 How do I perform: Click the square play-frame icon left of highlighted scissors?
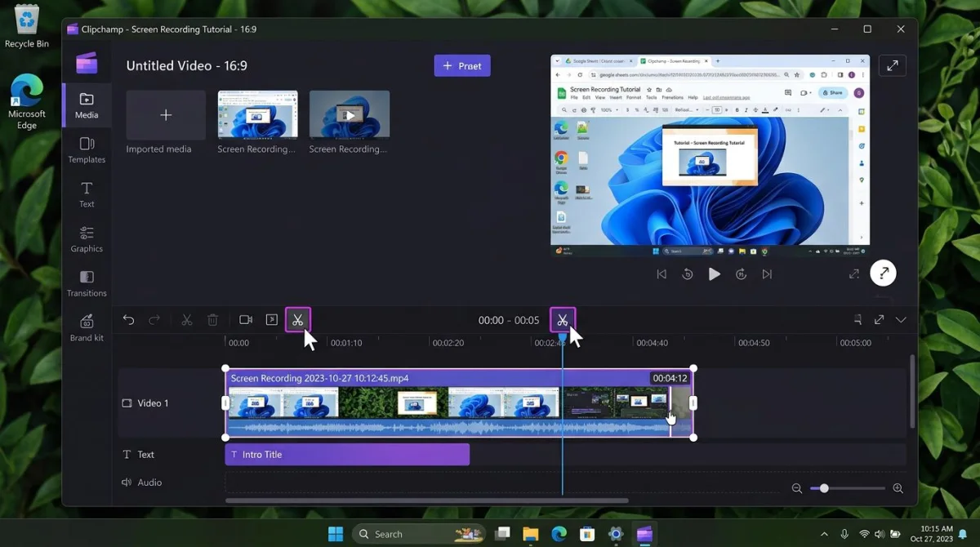click(x=272, y=320)
